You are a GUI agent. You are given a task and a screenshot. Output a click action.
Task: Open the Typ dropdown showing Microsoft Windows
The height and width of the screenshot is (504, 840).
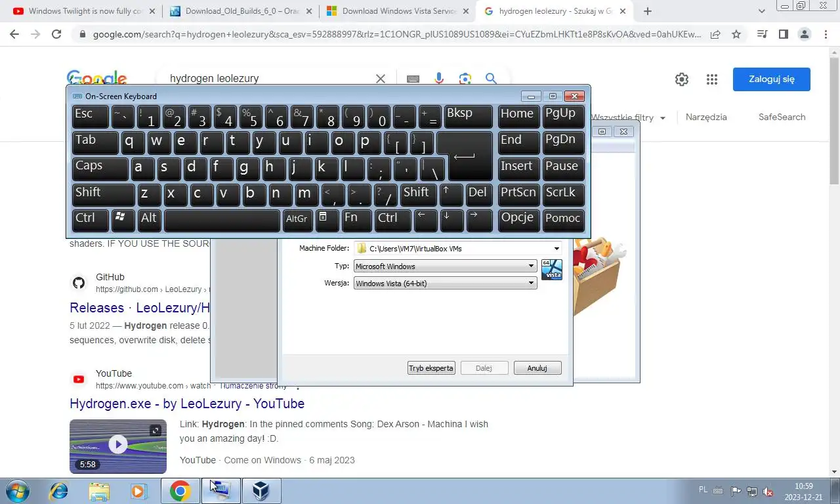tap(445, 266)
